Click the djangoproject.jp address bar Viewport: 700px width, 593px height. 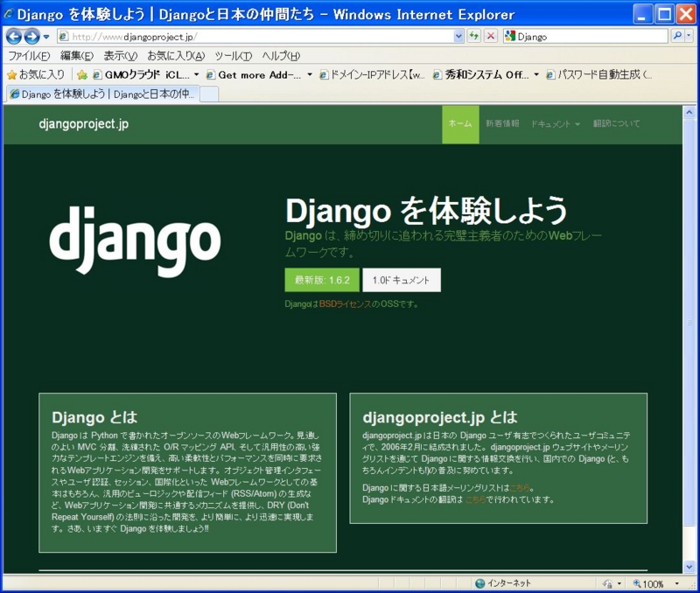(x=261, y=37)
